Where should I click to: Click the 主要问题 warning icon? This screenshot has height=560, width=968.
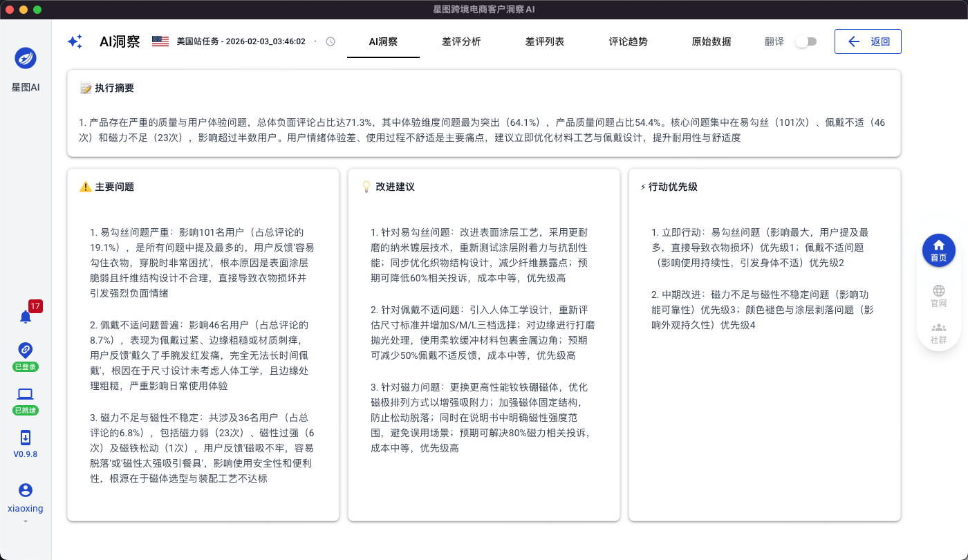pyautogui.click(x=86, y=187)
